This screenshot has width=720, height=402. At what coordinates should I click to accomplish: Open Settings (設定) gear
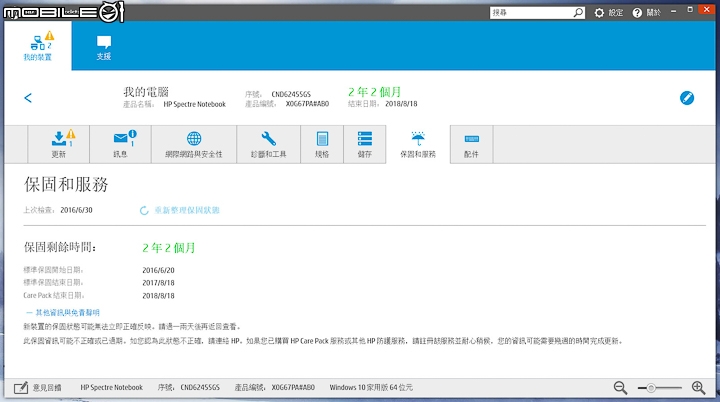[609, 13]
